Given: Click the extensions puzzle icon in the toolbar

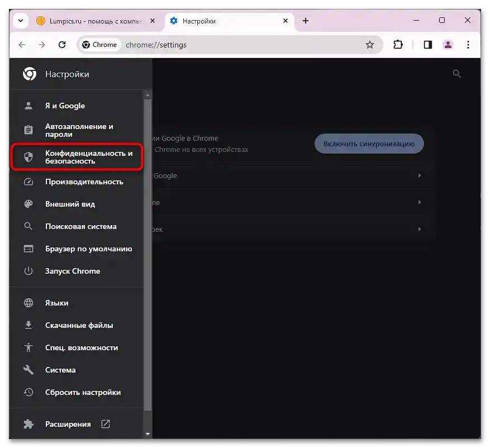Looking at the screenshot, I should 398,45.
